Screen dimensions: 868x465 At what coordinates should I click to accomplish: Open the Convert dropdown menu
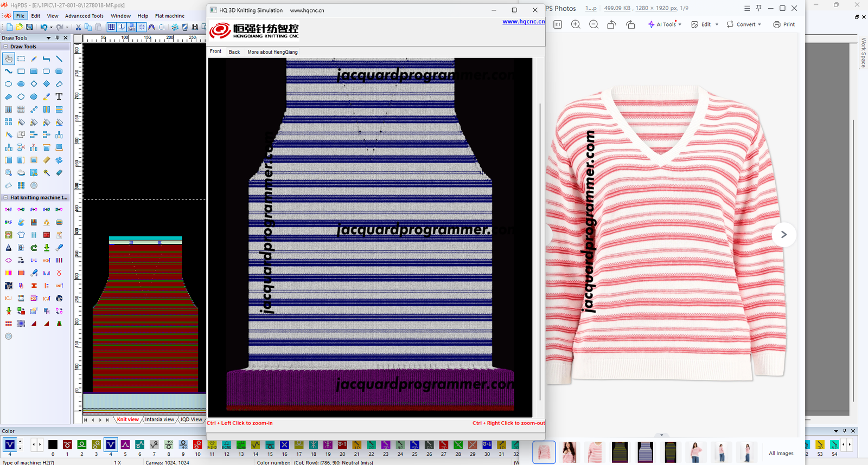pyautogui.click(x=744, y=24)
